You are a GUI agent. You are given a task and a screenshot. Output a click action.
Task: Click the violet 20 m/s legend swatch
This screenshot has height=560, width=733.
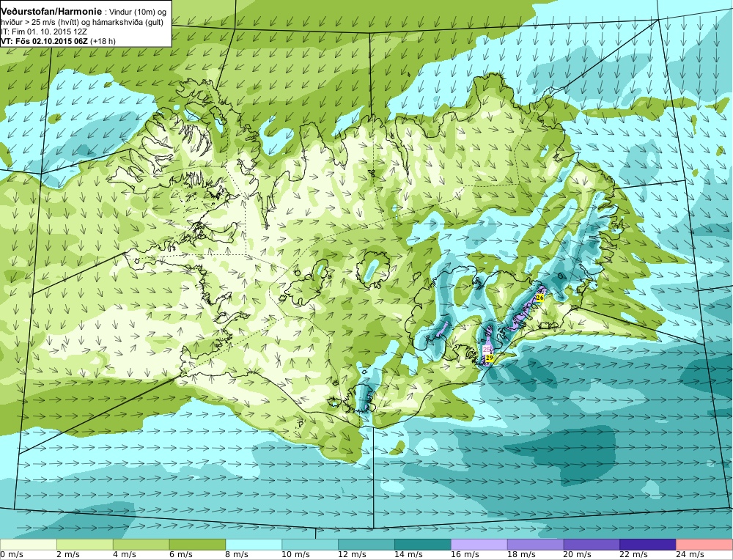(592, 545)
